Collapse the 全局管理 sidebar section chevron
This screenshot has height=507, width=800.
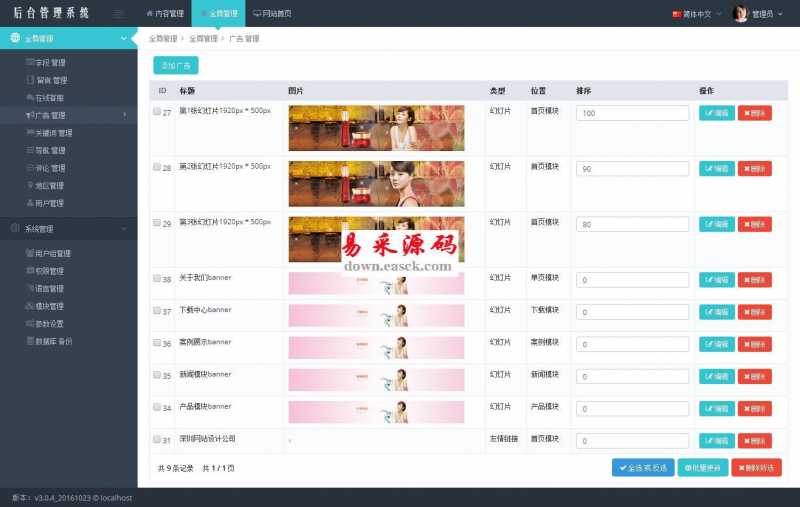pos(123,38)
